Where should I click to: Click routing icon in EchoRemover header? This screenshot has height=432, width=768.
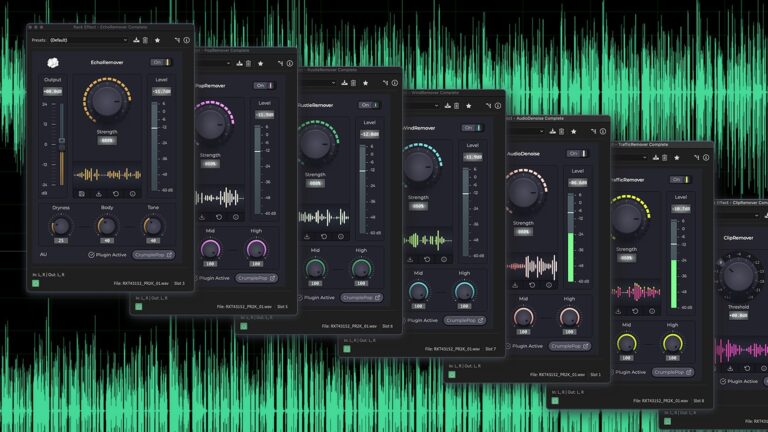point(177,40)
